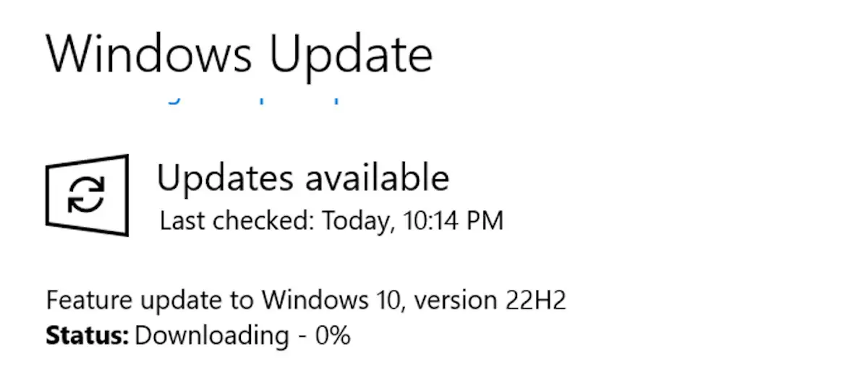Image resolution: width=868 pixels, height=378 pixels.
Task: Click the 0% download progress value
Action: point(333,335)
